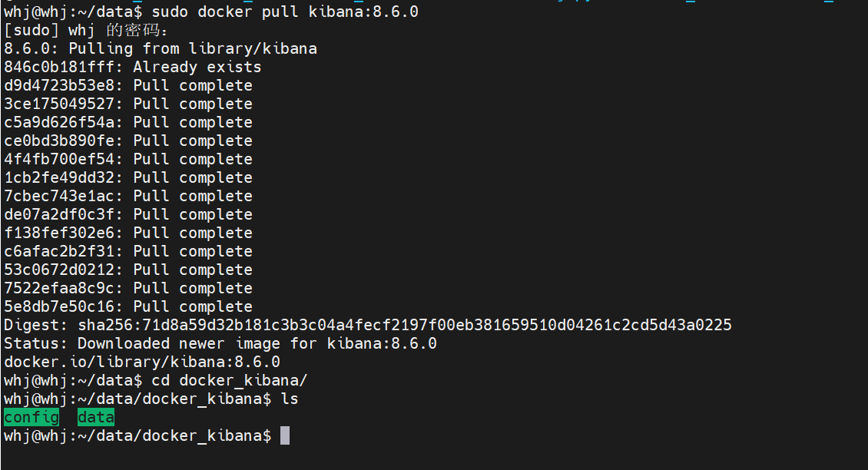
Task: Click the layer ID f138fef302e6
Action: 59,233
